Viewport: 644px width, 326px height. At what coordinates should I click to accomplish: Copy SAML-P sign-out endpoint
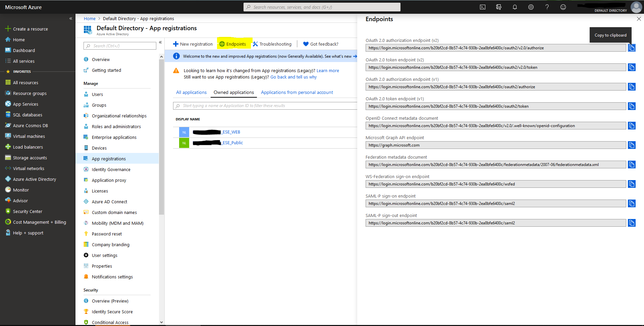click(x=632, y=223)
